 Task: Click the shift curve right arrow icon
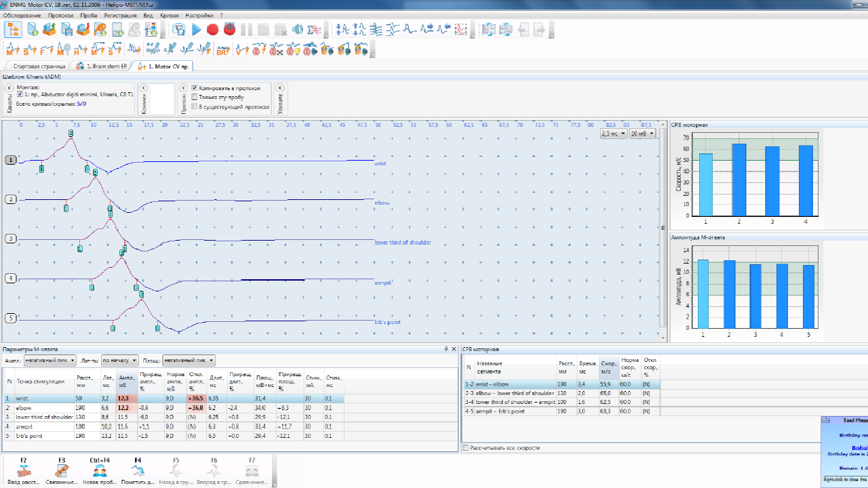coord(427,29)
